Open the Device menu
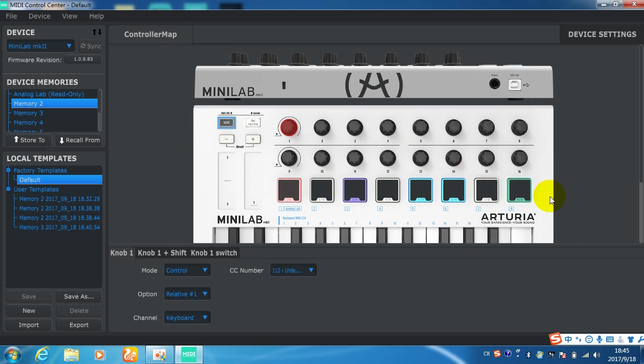Viewport: 644px width, 364px height. 39,16
